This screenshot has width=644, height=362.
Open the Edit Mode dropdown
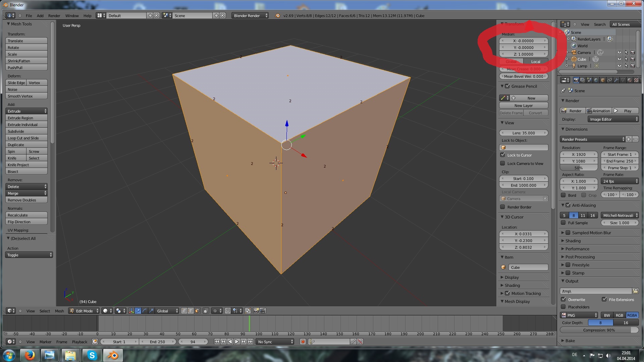tap(84, 311)
